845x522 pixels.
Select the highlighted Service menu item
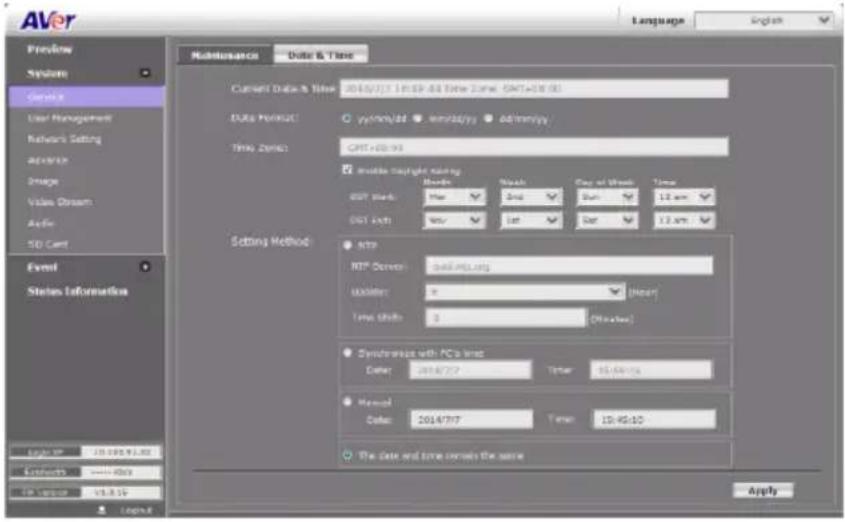(86, 97)
